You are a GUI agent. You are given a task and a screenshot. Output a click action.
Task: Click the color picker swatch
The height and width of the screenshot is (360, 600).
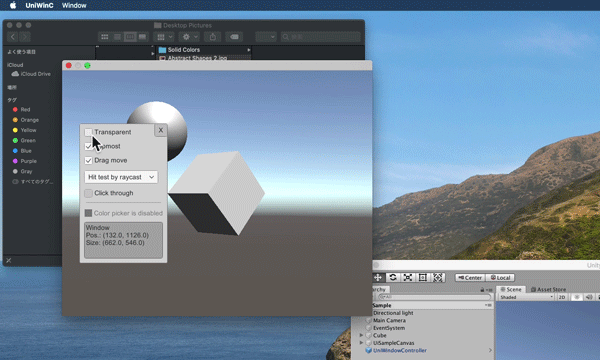pyautogui.click(x=88, y=213)
